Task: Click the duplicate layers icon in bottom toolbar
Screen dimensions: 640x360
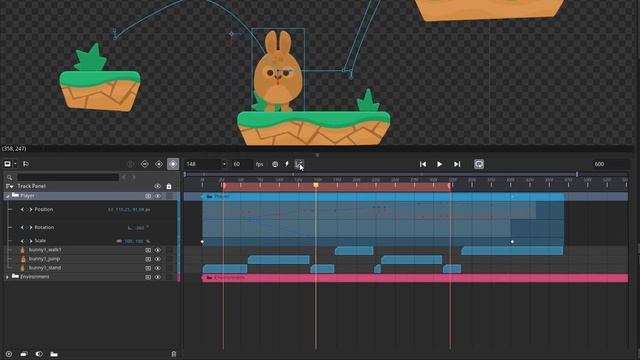Action: click(x=24, y=354)
